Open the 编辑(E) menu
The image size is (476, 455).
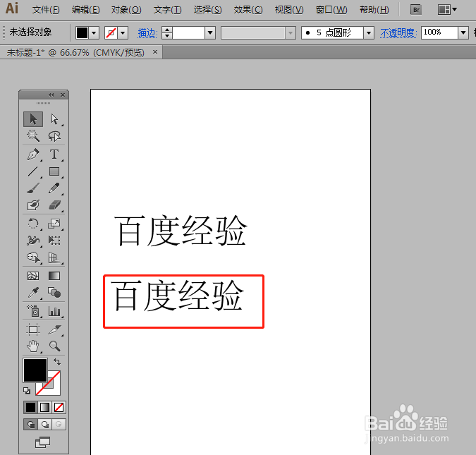pyautogui.click(x=85, y=10)
